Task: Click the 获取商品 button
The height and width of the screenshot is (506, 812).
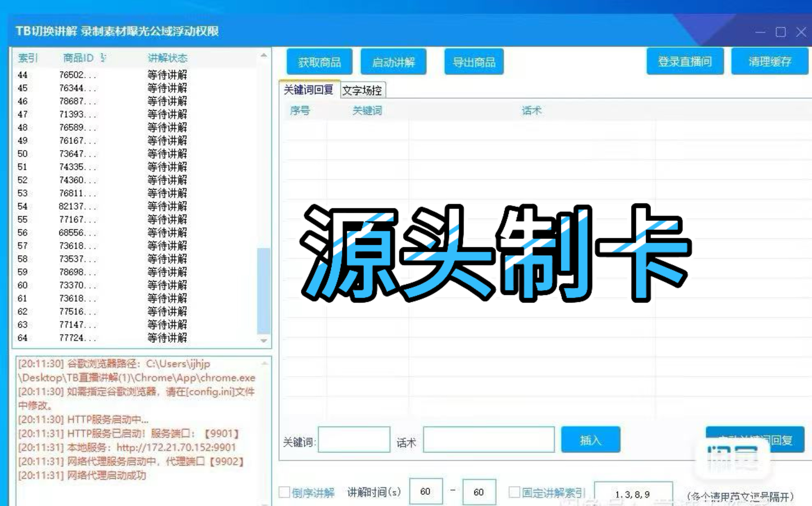Action: pyautogui.click(x=319, y=62)
